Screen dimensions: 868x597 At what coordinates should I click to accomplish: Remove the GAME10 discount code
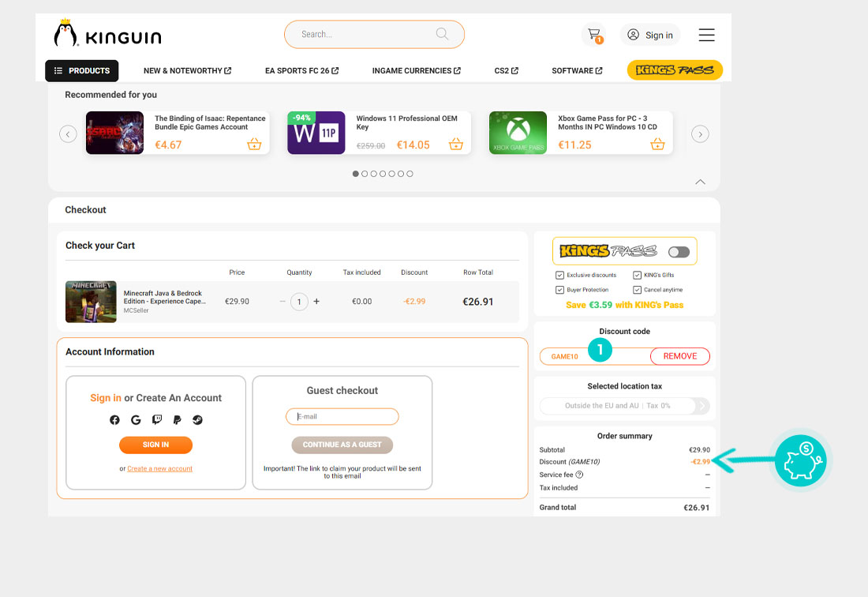[x=679, y=356]
